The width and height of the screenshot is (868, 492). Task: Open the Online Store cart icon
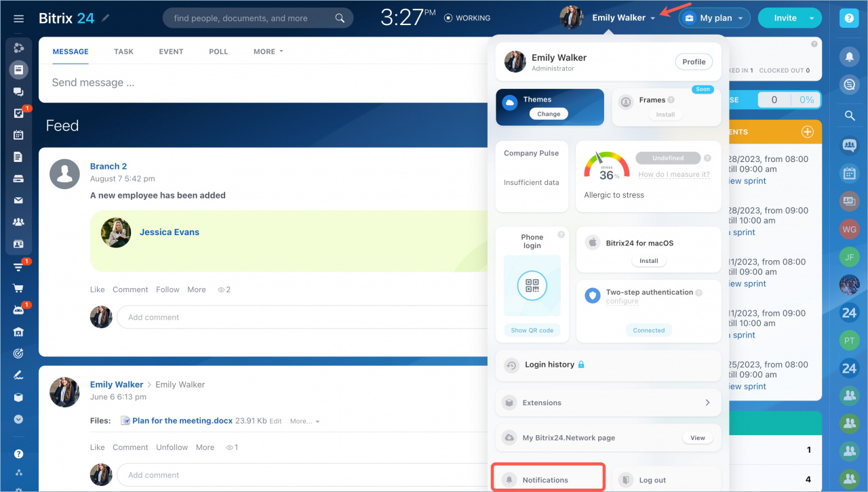click(19, 289)
